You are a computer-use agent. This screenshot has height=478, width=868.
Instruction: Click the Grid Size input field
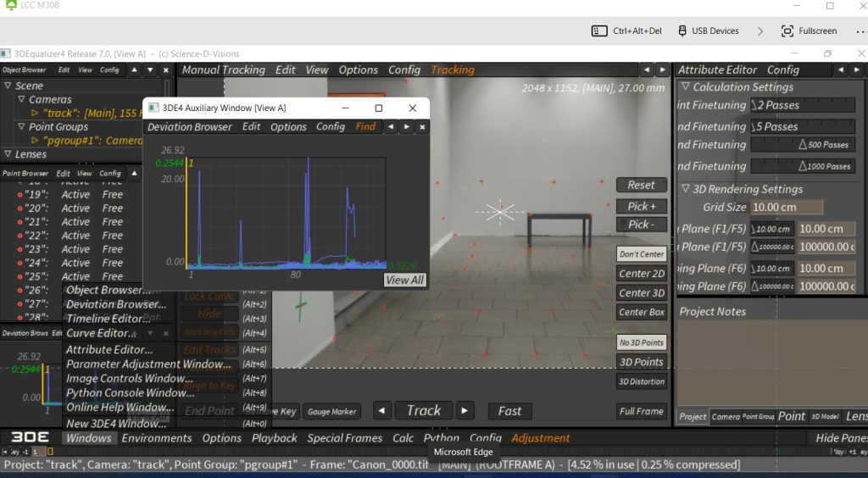coord(787,208)
